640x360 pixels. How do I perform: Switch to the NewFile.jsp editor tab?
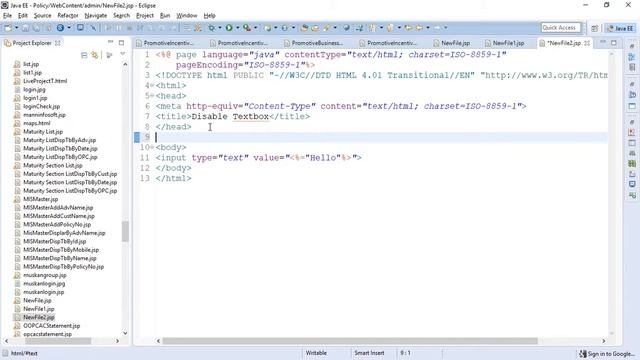(x=451, y=43)
